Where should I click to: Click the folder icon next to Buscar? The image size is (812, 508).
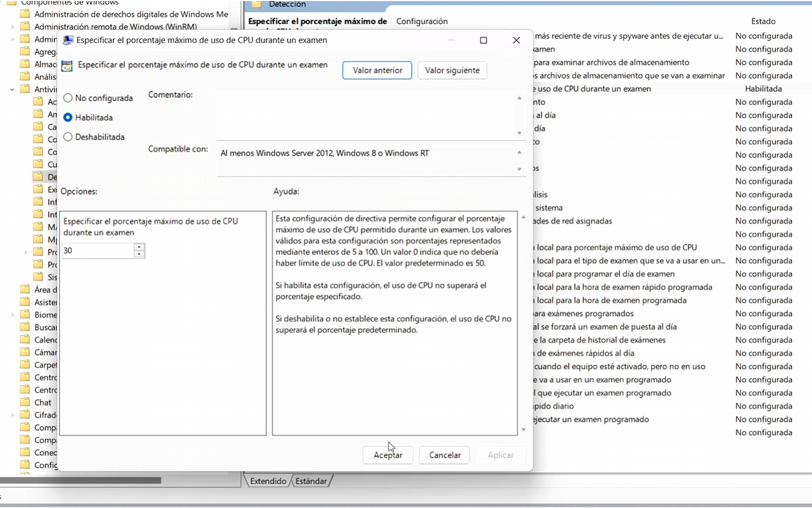coord(24,327)
